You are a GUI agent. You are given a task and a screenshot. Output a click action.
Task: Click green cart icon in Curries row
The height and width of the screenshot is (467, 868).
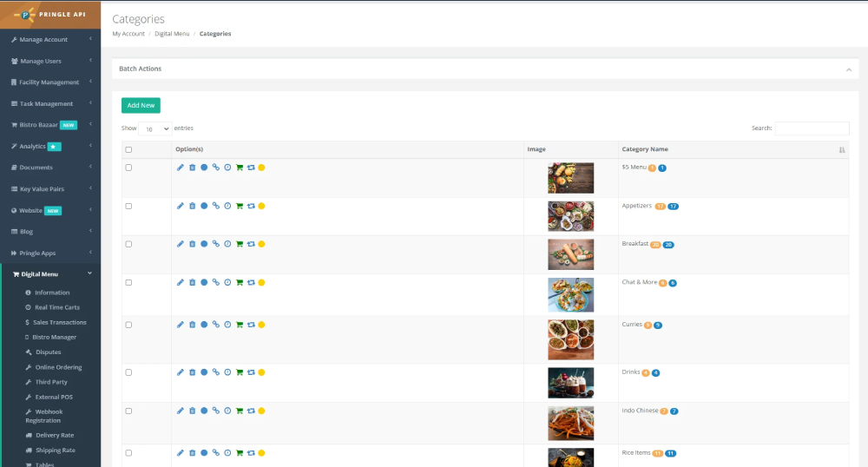pos(240,325)
